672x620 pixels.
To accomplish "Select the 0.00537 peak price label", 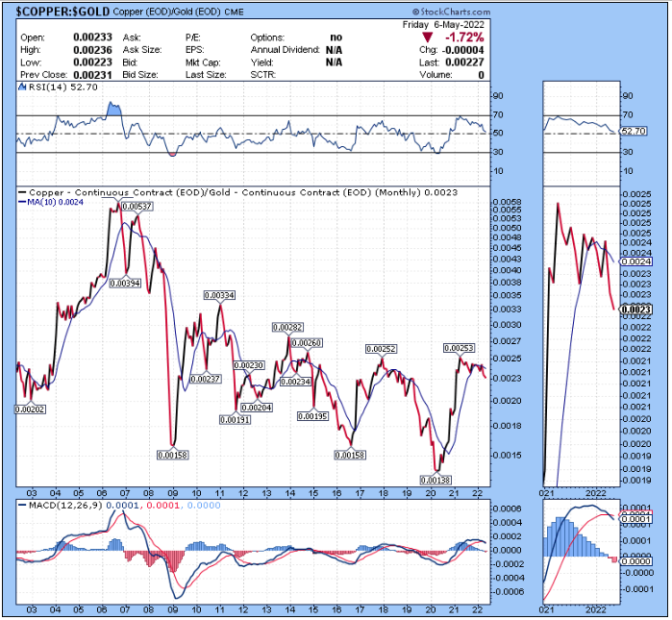I will coord(137,207).
